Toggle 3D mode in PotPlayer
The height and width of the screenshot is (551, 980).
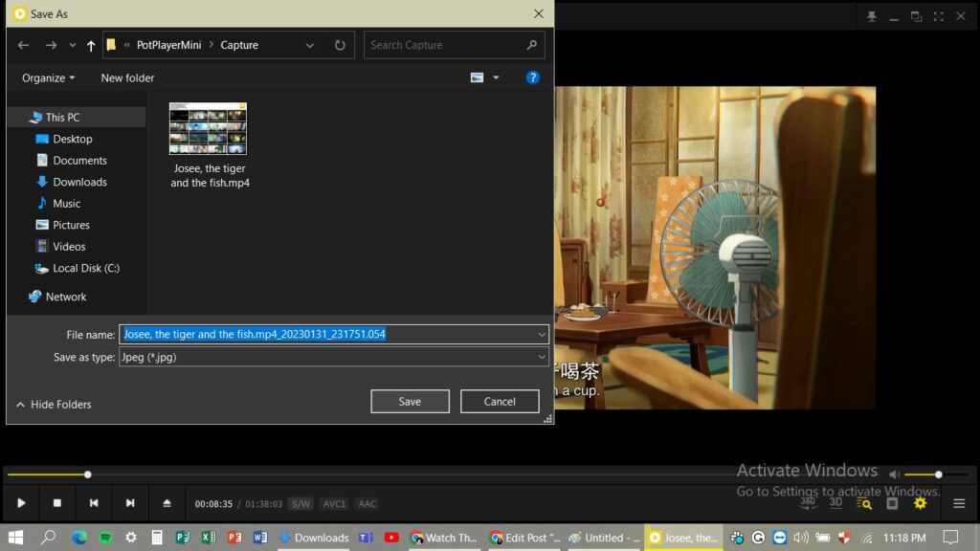(x=835, y=503)
